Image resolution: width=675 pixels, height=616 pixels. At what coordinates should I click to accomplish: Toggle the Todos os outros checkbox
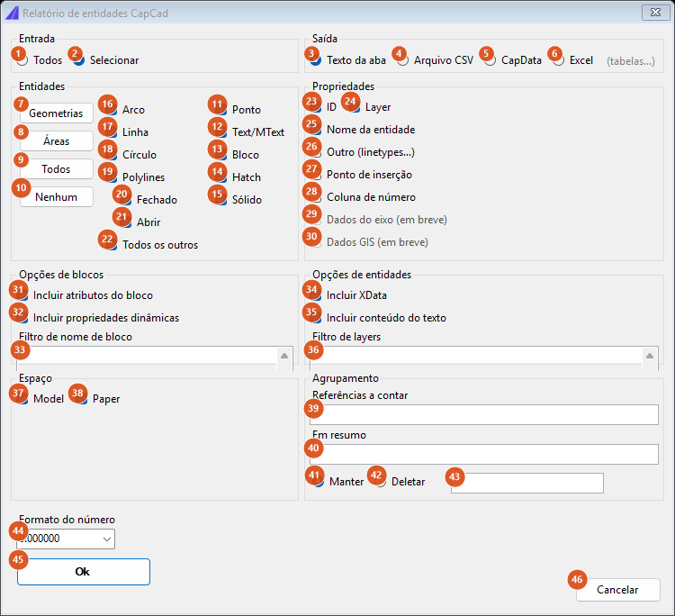[x=112, y=245]
